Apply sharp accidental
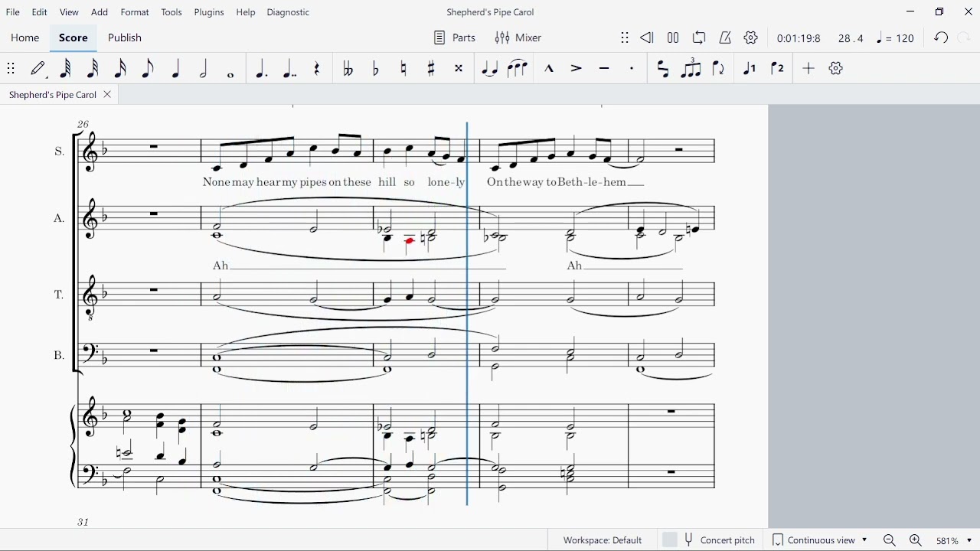This screenshot has width=980, height=551. pos(431,69)
